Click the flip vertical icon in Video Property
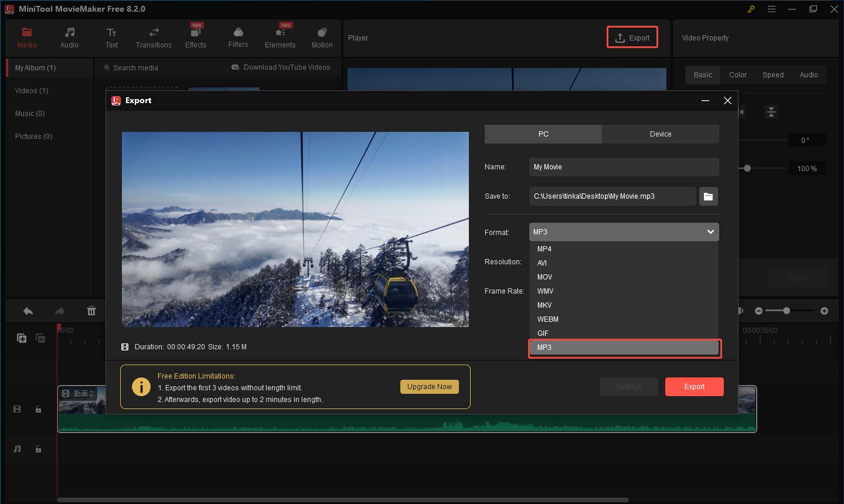844x504 pixels. (x=771, y=111)
